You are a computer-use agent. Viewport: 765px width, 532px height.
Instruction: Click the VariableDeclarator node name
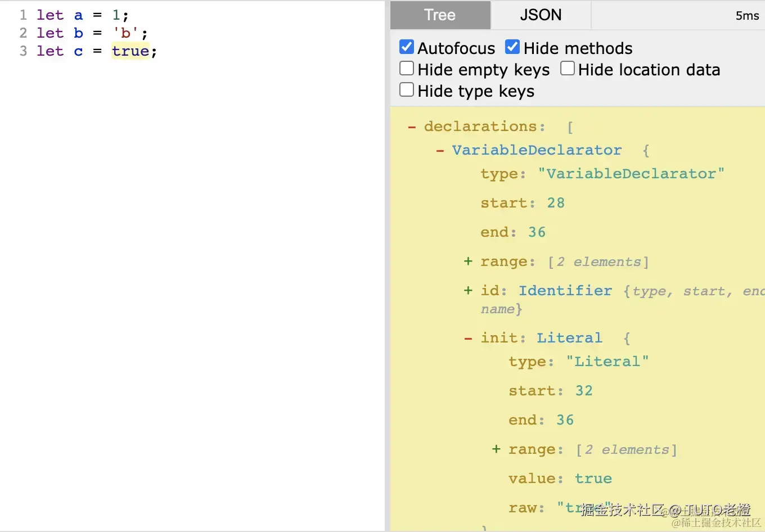click(537, 150)
